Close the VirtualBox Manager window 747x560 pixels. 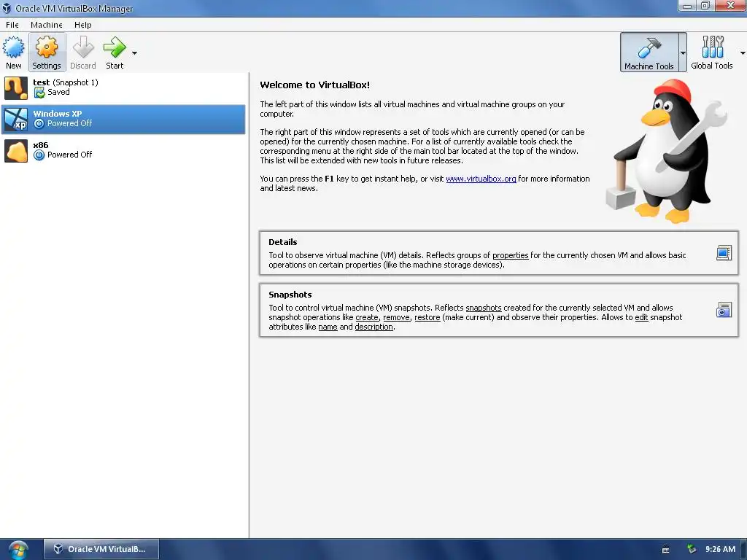click(730, 6)
